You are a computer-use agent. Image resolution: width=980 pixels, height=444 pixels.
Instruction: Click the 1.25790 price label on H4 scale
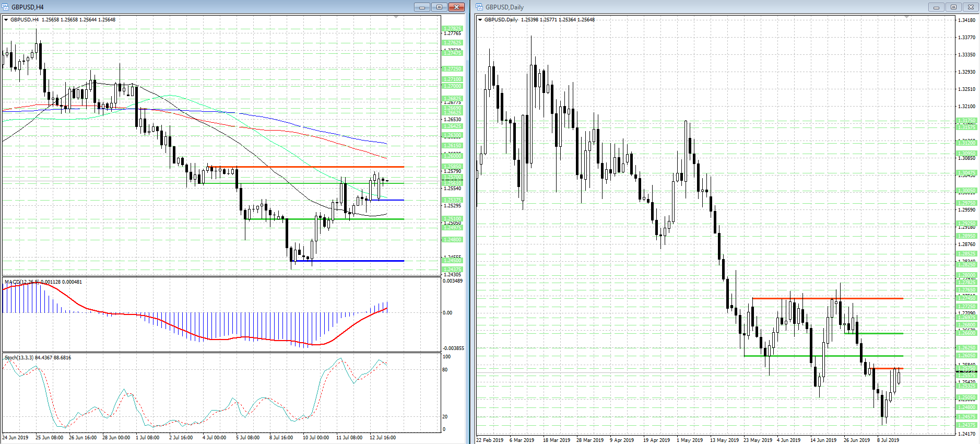point(452,171)
